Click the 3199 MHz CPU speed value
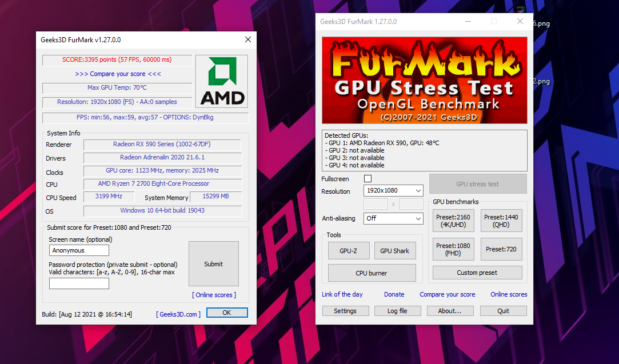619x364 pixels. coord(109,196)
